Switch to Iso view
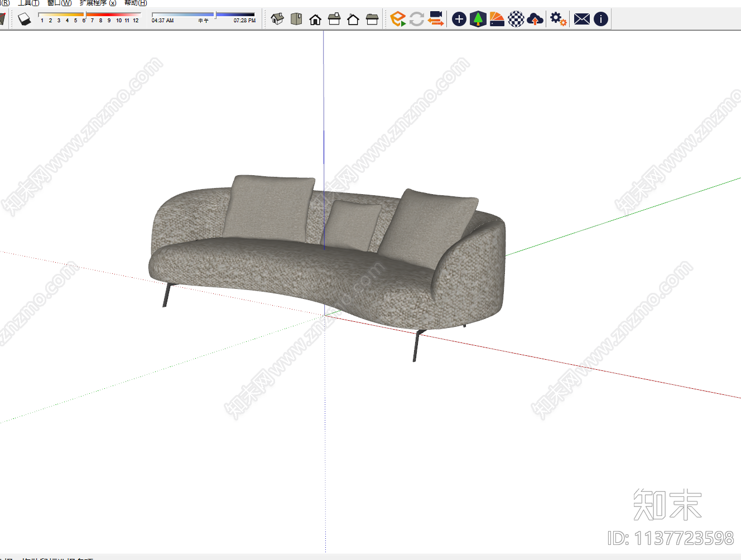Image resolution: width=741 pixels, height=560 pixels. click(277, 20)
